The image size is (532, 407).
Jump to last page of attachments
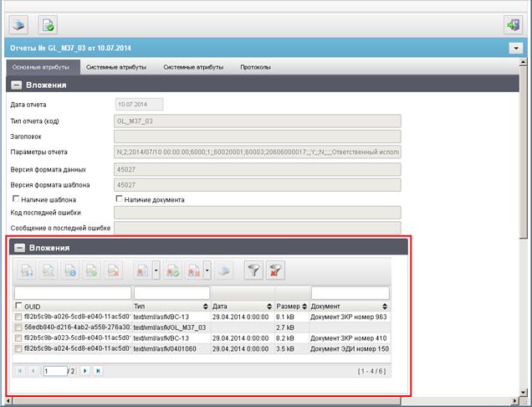98,371
